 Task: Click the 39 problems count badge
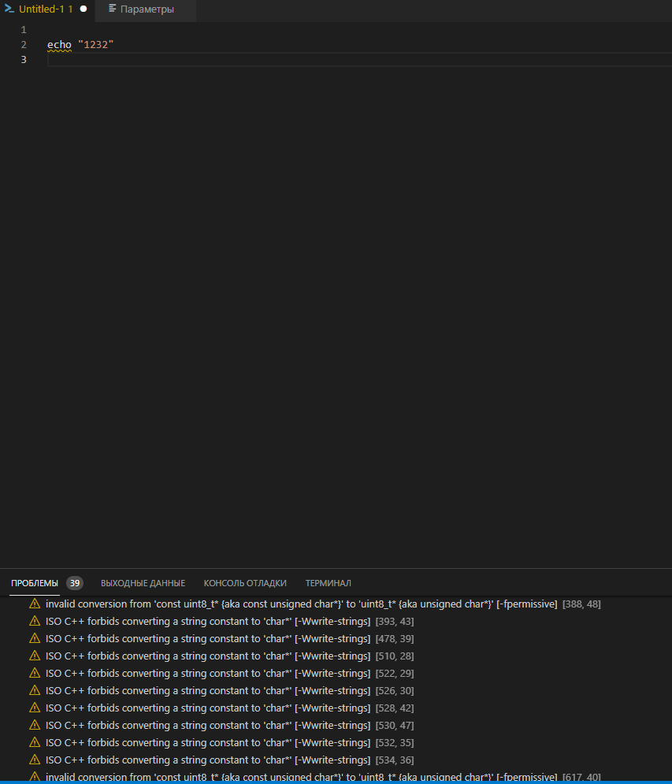[75, 583]
